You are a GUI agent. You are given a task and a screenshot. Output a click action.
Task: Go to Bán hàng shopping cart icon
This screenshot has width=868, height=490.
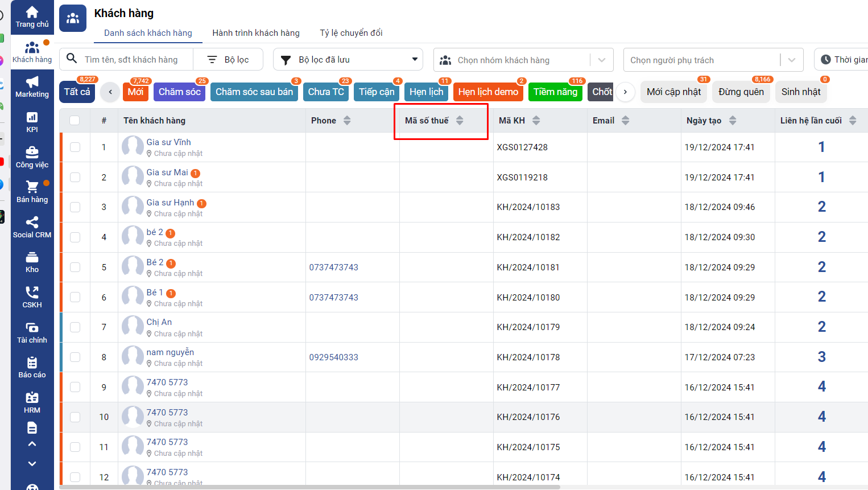tap(32, 191)
